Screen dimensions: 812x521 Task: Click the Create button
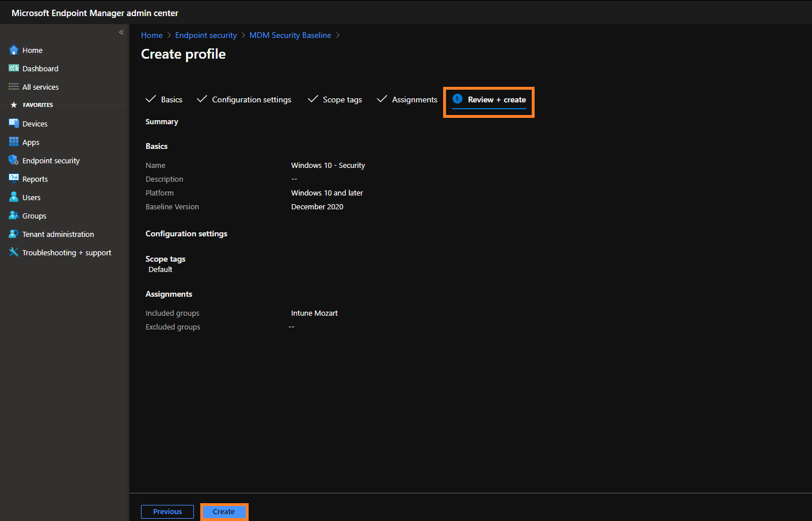pos(224,512)
